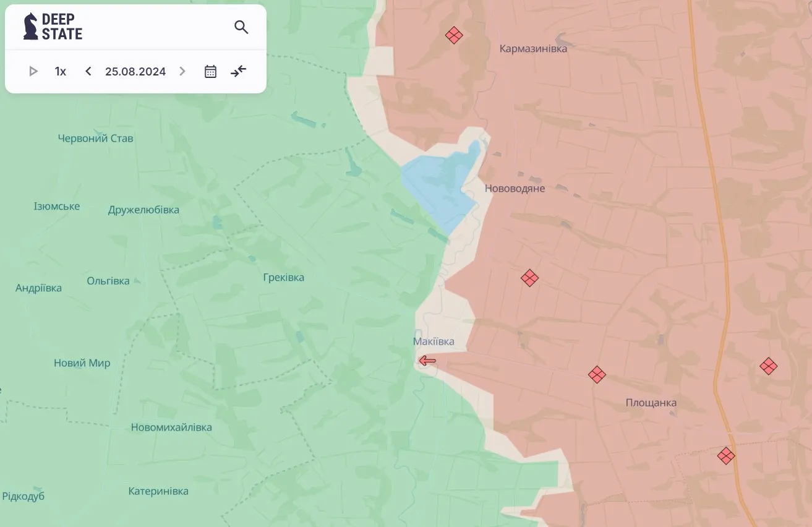Step back to the previous date

click(x=88, y=71)
